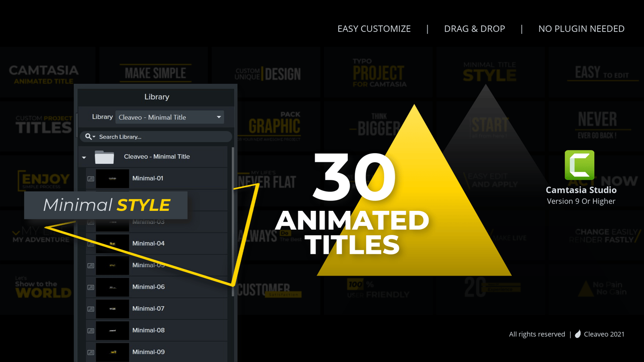Viewport: 644px width, 362px height.
Task: Select the Minimal-04 preview thumbnail
Action: (112, 243)
